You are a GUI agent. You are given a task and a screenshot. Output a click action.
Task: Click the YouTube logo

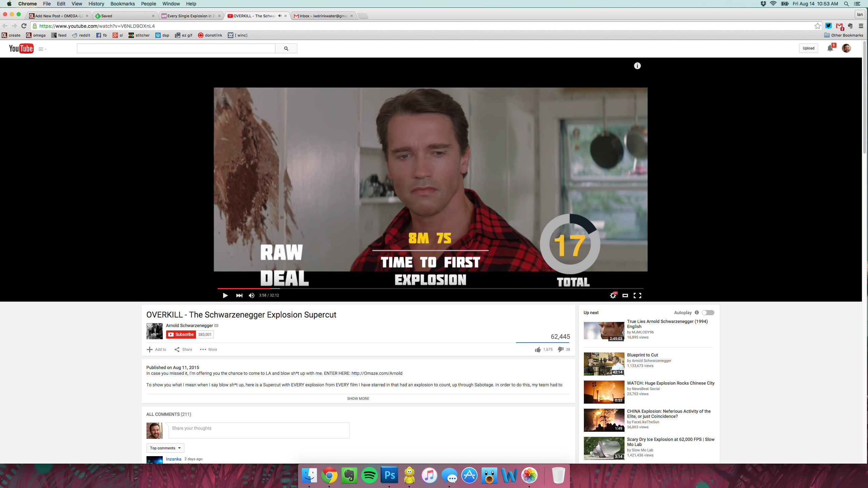(x=21, y=48)
